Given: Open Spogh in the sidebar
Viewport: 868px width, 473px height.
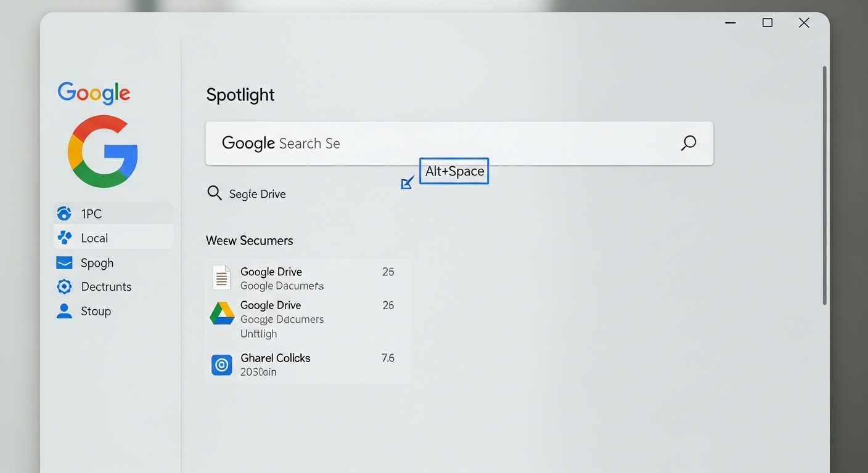Looking at the screenshot, I should tap(113, 263).
